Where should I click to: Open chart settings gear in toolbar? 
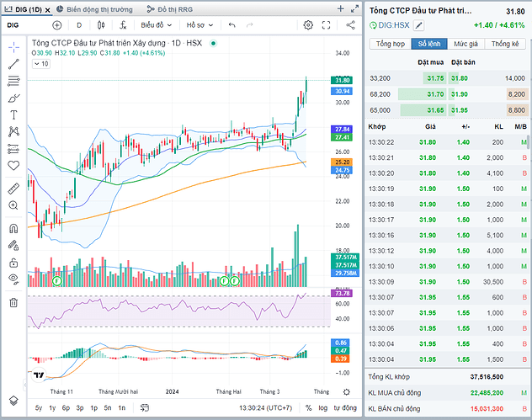(309, 25)
